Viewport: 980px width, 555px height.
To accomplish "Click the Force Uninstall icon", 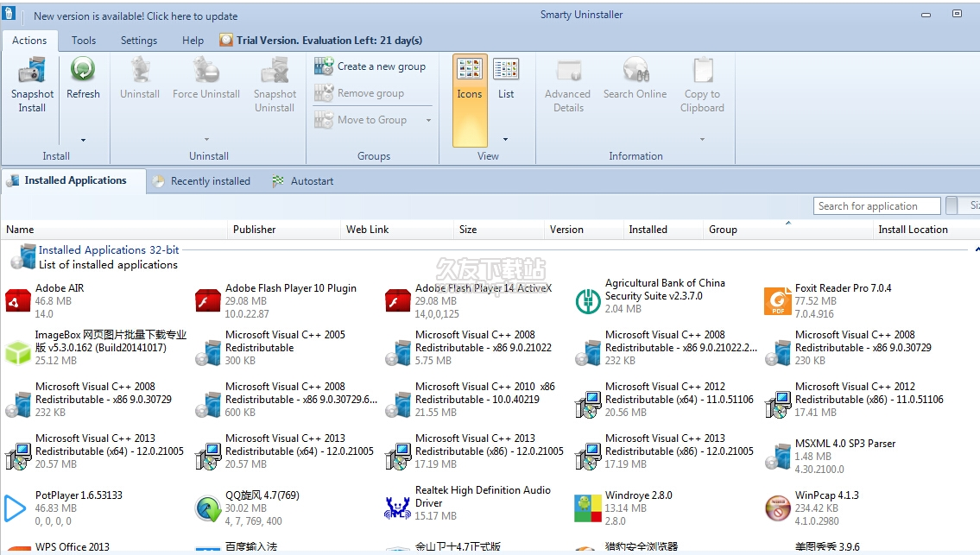I will pos(206,70).
